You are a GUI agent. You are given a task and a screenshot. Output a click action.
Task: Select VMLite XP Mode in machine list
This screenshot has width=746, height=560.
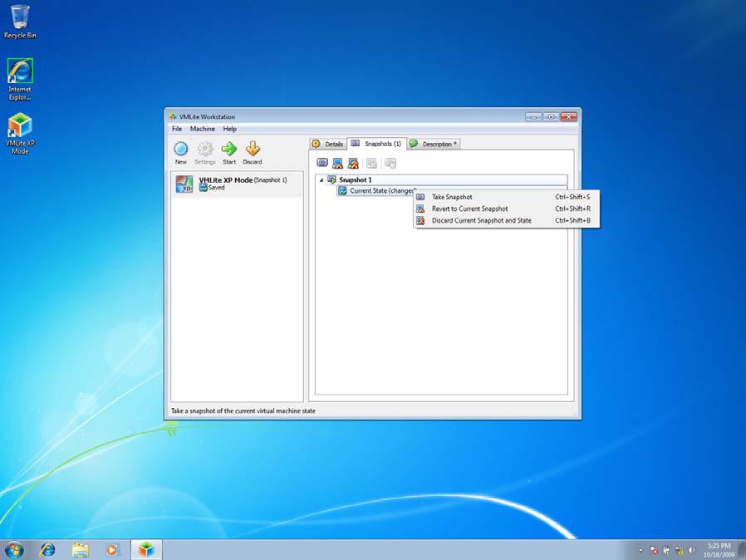pyautogui.click(x=237, y=184)
